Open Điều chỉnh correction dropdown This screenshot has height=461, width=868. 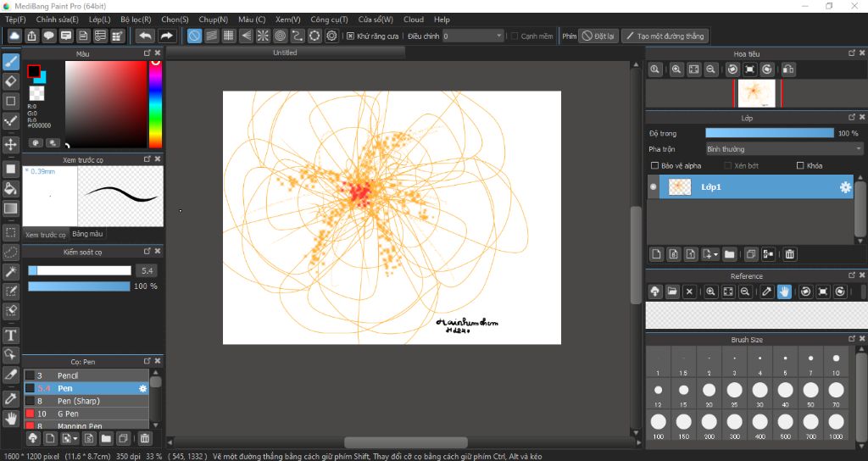473,36
